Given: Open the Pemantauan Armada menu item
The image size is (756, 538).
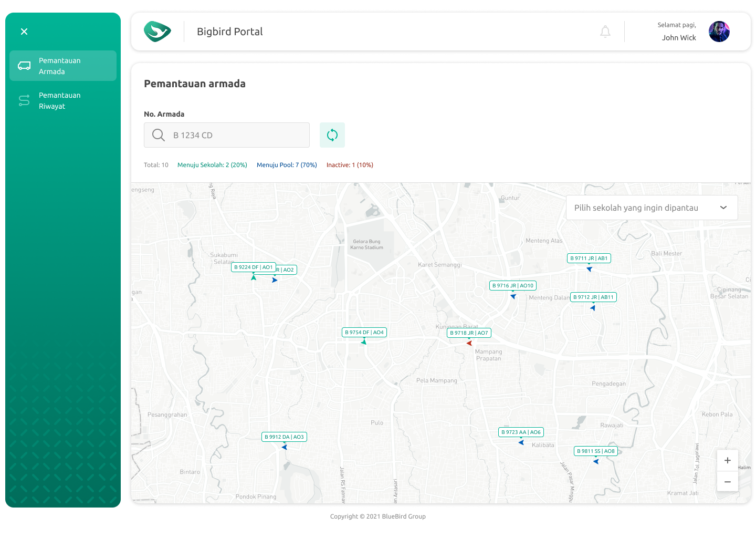Looking at the screenshot, I should [x=63, y=66].
